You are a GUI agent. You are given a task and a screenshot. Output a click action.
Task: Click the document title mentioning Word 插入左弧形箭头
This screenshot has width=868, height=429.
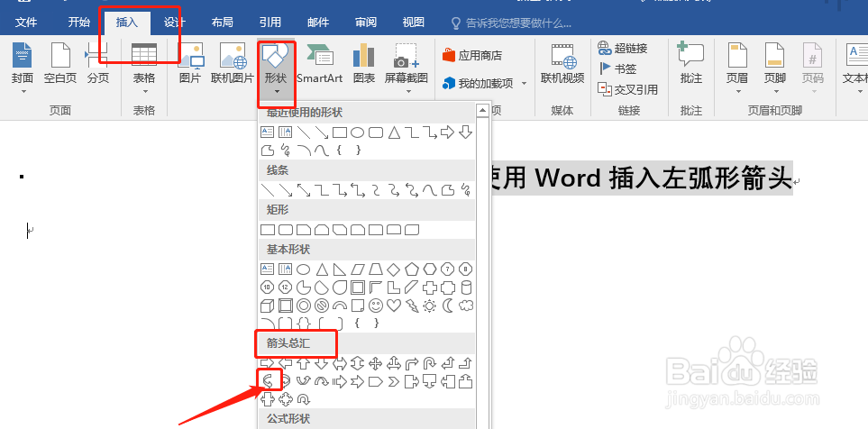(642, 178)
